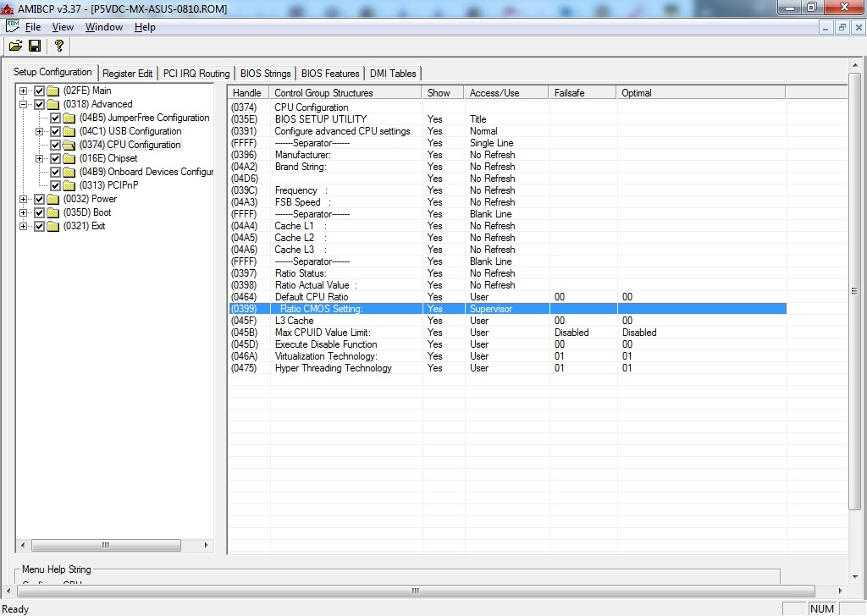Click folder icon of (016E) Chipset
867x616 pixels.
69,158
